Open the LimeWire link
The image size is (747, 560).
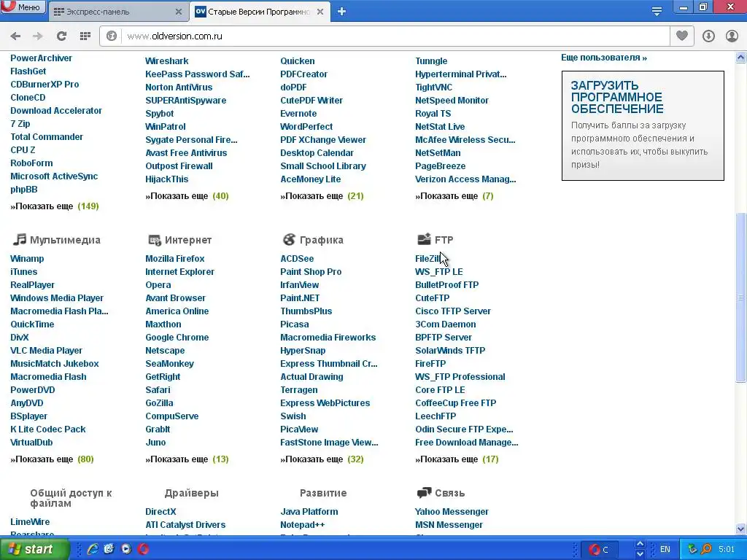pos(30,522)
